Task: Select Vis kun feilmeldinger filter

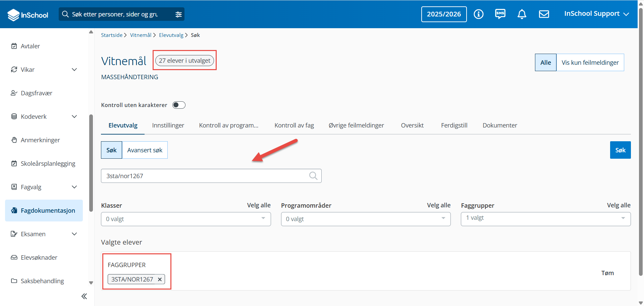Action: click(x=590, y=62)
